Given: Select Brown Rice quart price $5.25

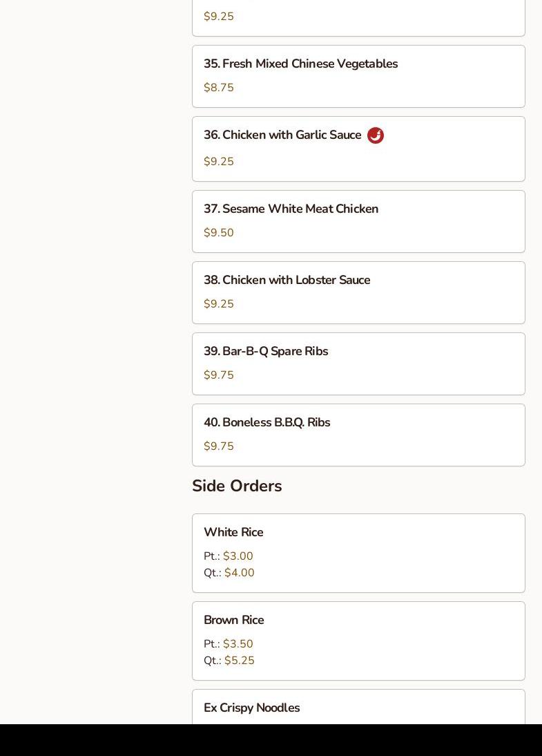Looking at the screenshot, I should click(x=239, y=661).
